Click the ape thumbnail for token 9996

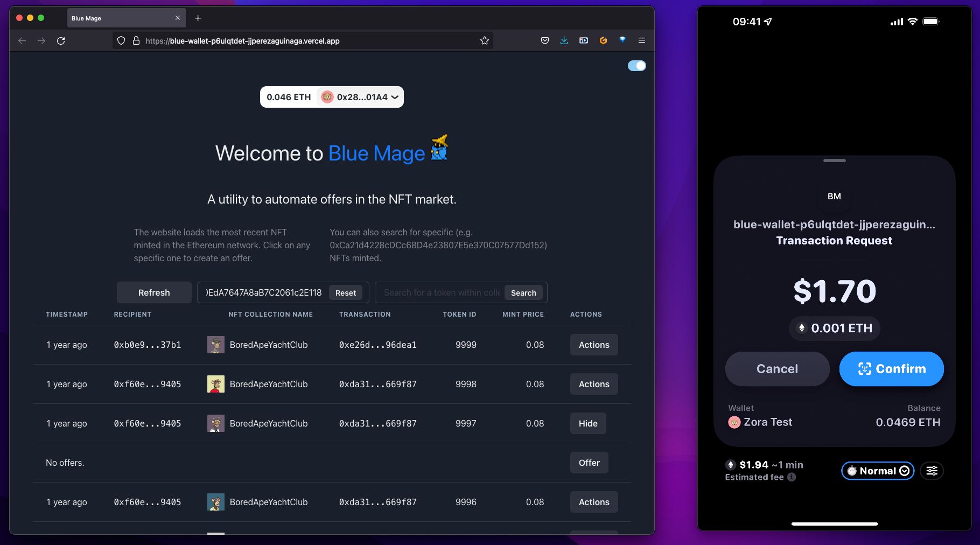point(216,502)
